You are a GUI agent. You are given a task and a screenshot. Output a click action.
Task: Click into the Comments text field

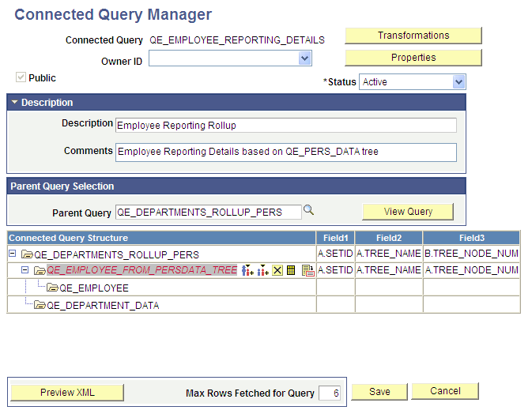coord(286,152)
